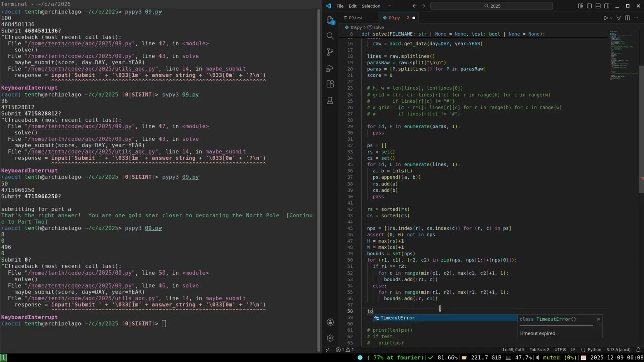
Task: Select the TimeoutError suggestion
Action: (x=445, y=318)
